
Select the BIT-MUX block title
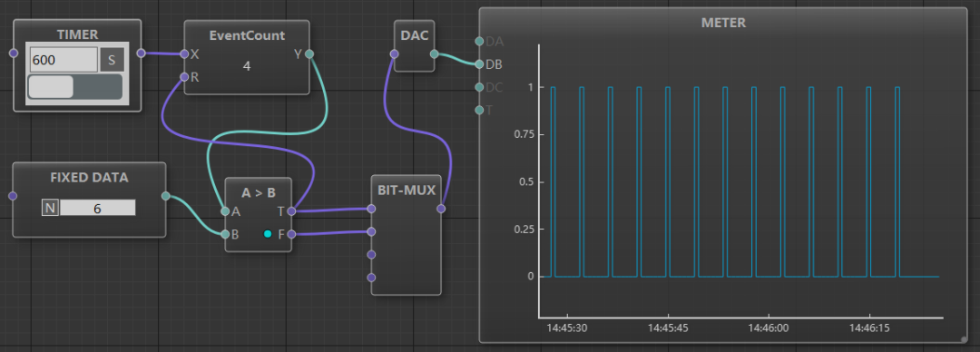[x=407, y=191]
